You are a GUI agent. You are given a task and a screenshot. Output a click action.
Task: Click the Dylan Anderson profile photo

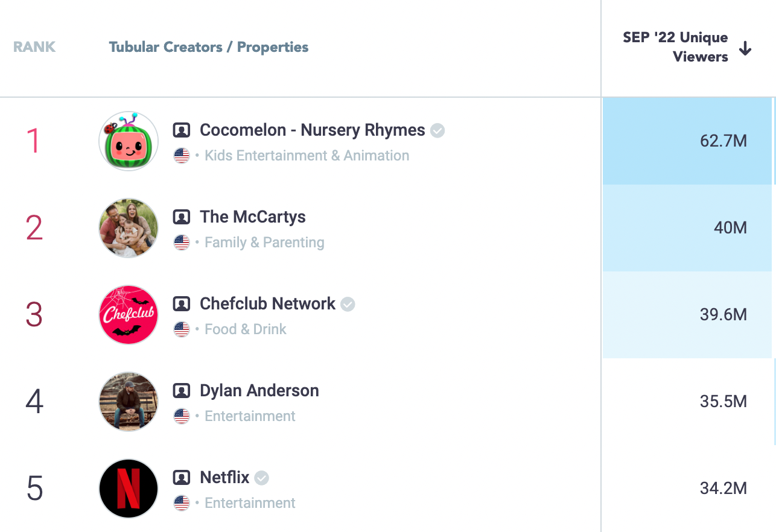point(129,402)
